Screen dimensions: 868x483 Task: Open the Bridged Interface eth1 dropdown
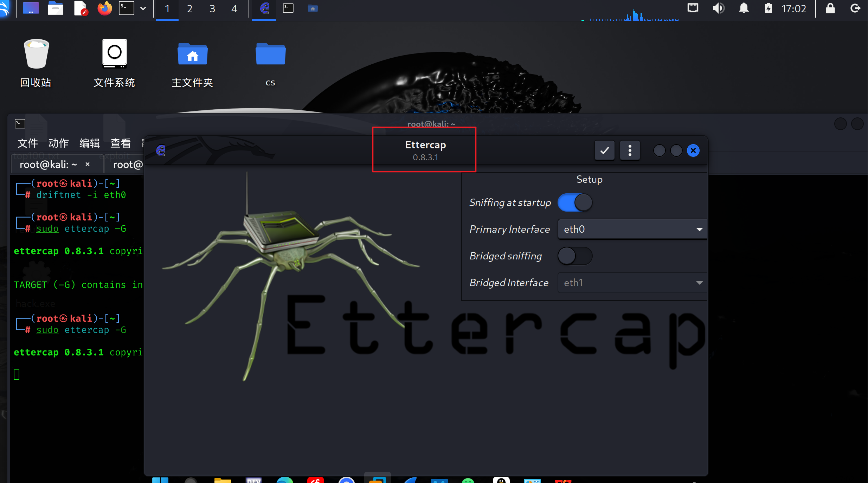tap(632, 283)
